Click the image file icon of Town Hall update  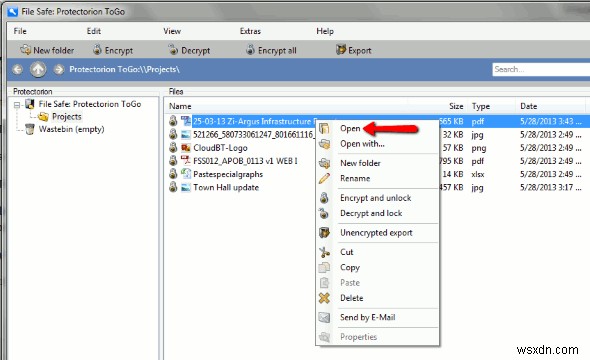point(186,187)
